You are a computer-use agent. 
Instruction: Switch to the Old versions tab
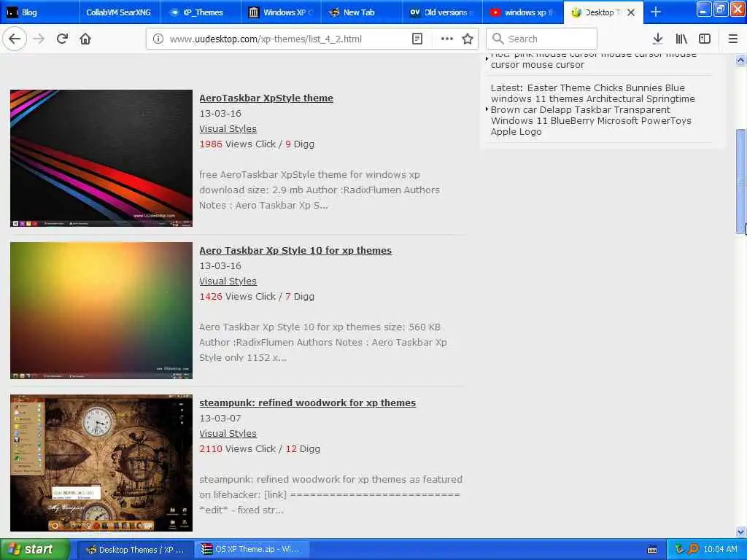click(x=442, y=12)
